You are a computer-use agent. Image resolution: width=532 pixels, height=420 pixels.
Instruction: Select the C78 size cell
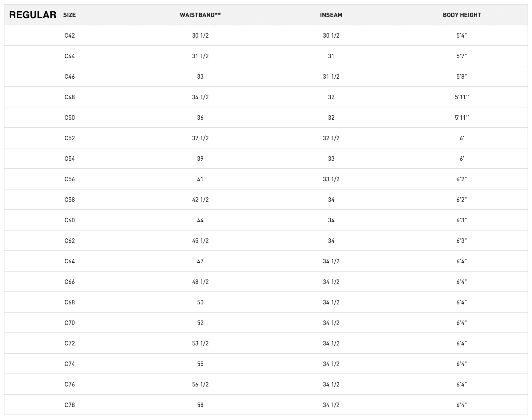[69, 405]
